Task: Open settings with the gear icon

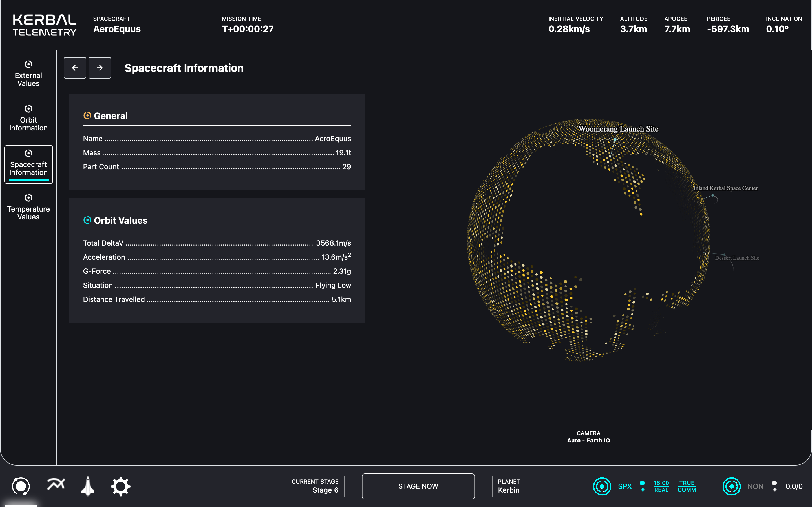Action: click(x=120, y=486)
